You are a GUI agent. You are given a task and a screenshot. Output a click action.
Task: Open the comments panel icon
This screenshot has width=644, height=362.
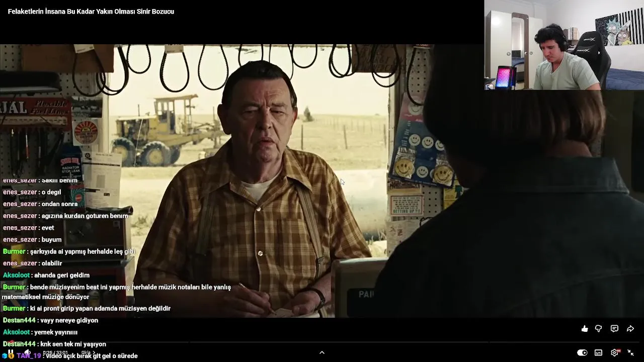pos(614,329)
